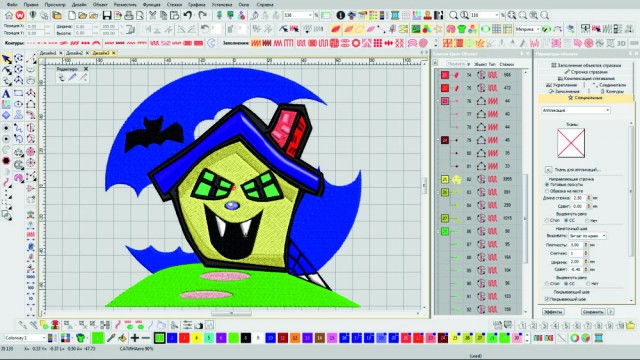Screen dimensions: 640x360
Task: Select the Lettering 'A' tool in left toolbox
Action: point(6,93)
